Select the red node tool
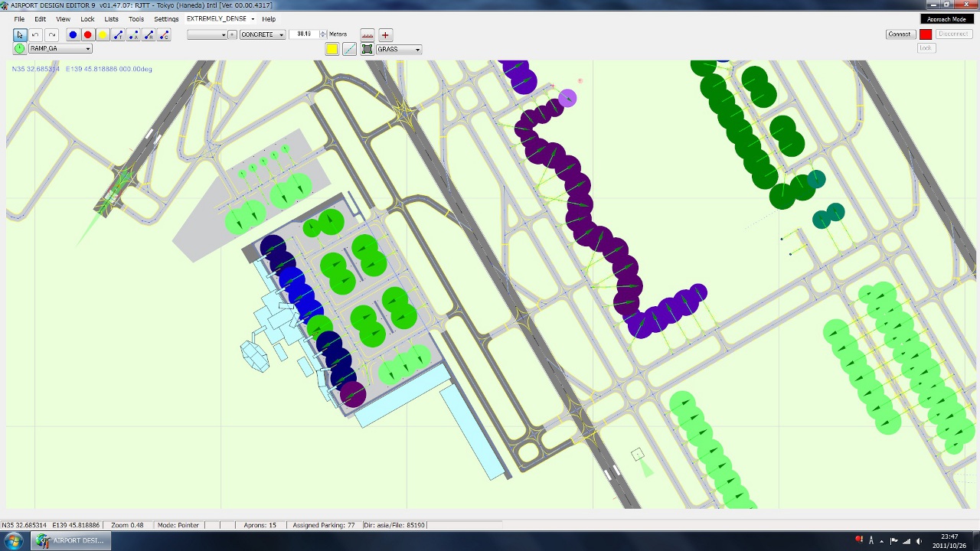Screen dimensions: 980x551 click(87, 34)
